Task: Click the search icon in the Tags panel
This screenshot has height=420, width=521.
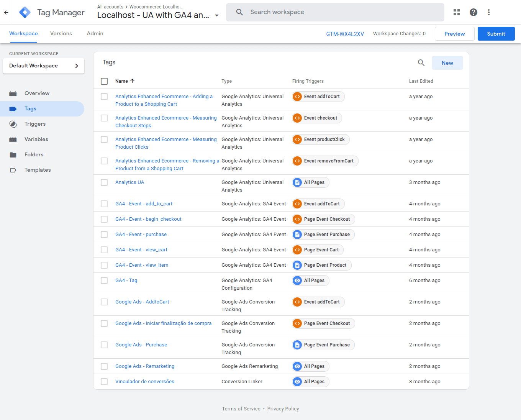Action: coord(421,63)
